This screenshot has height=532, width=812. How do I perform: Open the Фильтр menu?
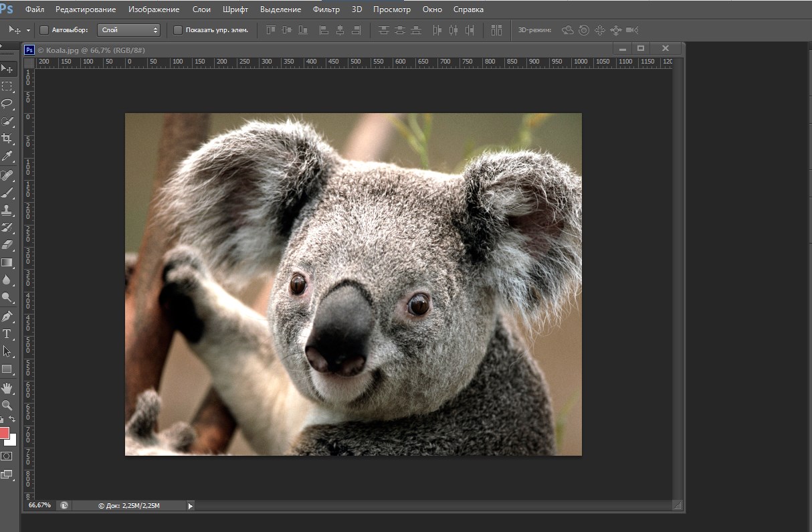click(x=326, y=9)
